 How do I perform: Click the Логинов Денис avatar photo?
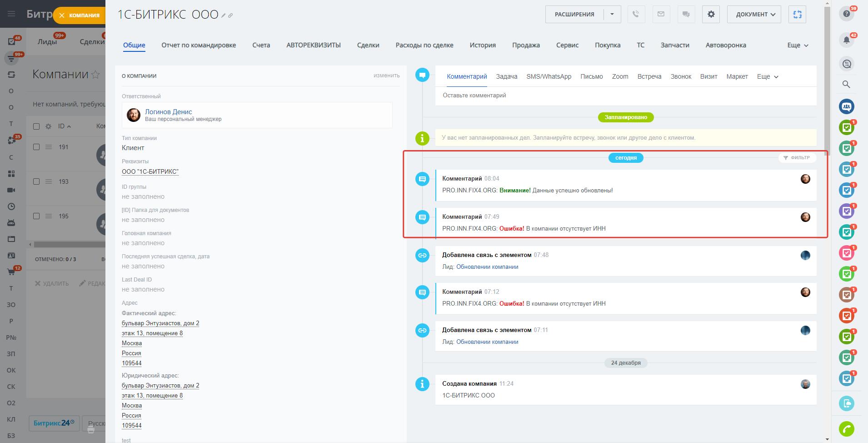134,115
